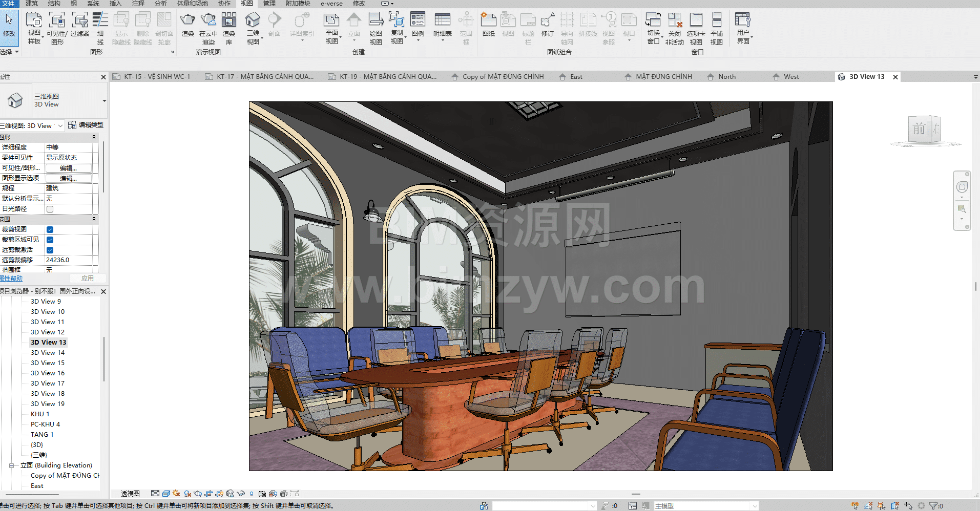Image resolution: width=980 pixels, height=511 pixels.
Task: Collapse the 范围 properties section
Action: tap(94, 219)
